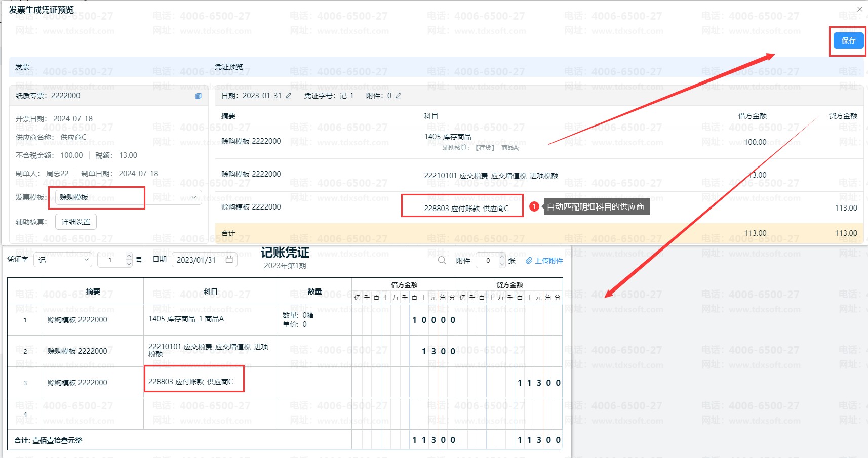Increase the voucher number with up arrow

(x=129, y=256)
